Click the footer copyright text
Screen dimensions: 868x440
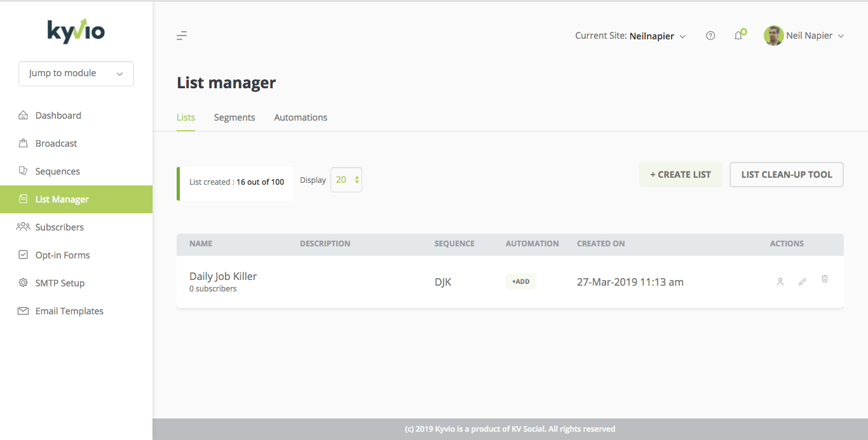pyautogui.click(x=510, y=429)
